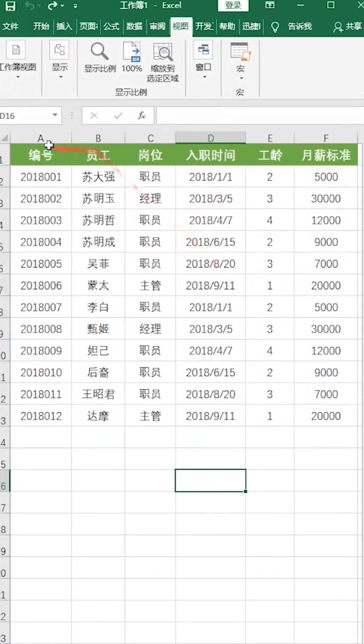
Task: Click the 编号 header cell
Action: (40, 155)
